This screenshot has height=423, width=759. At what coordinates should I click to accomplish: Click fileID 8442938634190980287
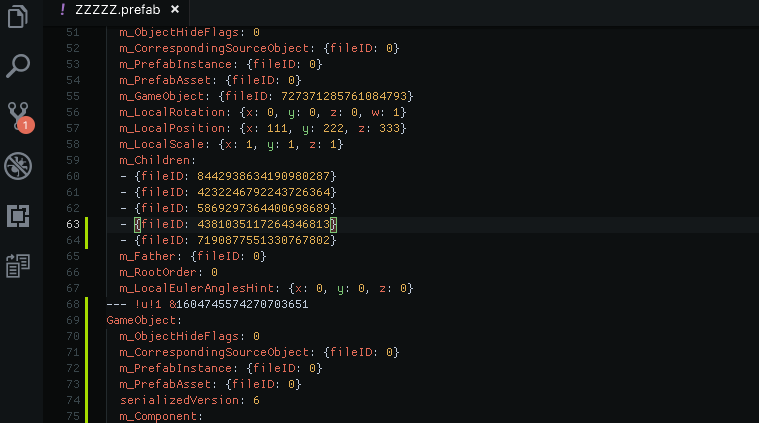coord(263,176)
